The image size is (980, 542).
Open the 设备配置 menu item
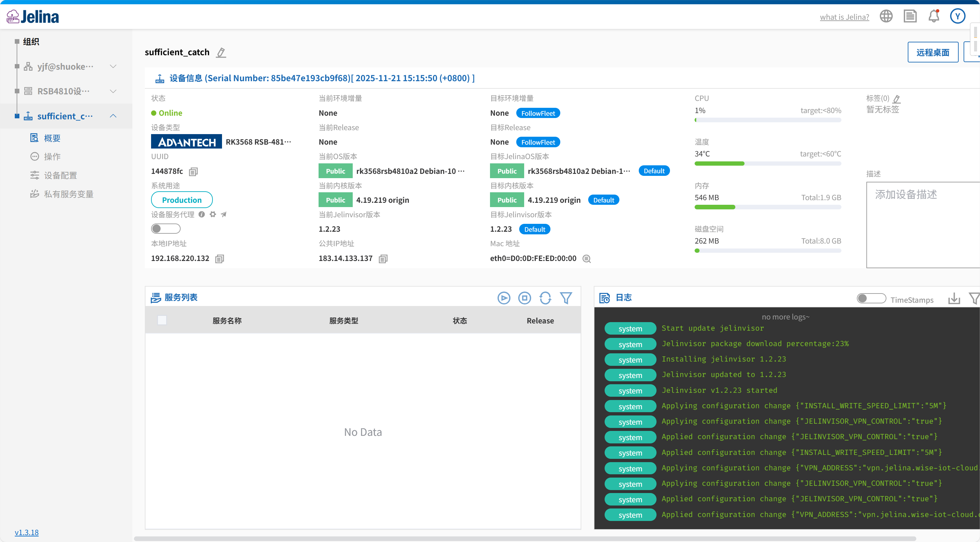coord(60,176)
